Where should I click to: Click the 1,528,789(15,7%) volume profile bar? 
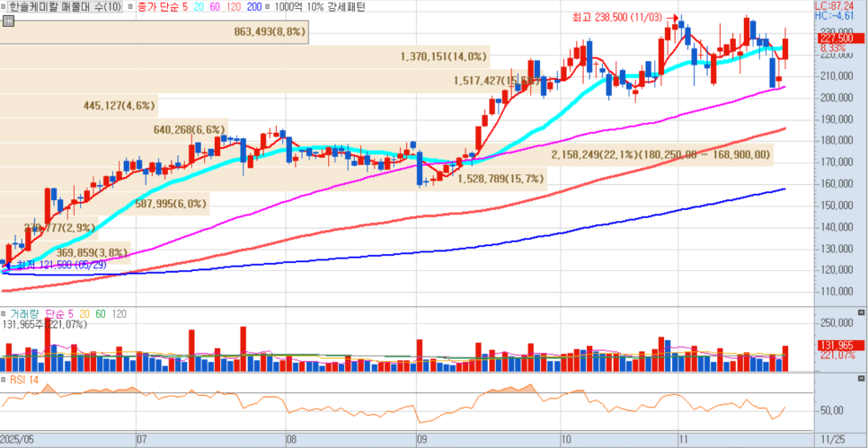(273, 180)
